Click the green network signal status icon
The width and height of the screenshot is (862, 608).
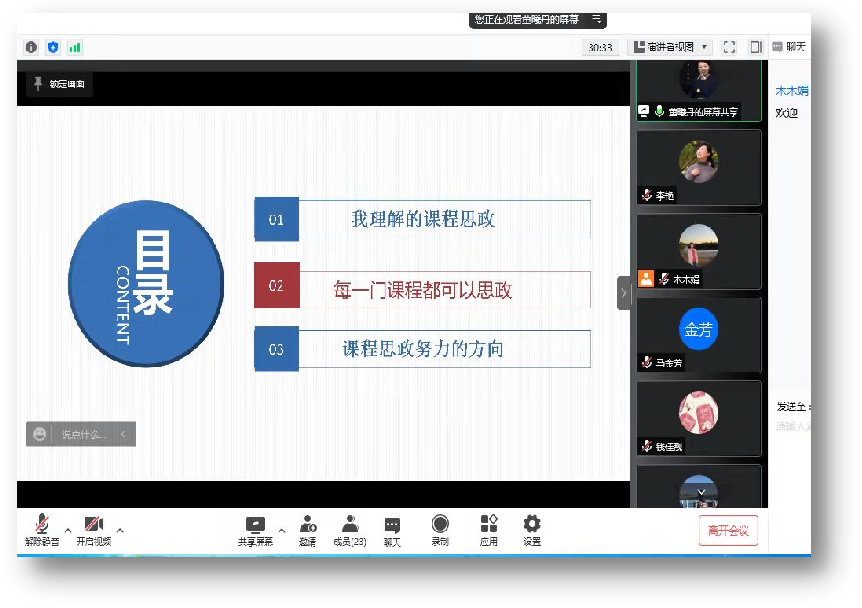point(75,47)
